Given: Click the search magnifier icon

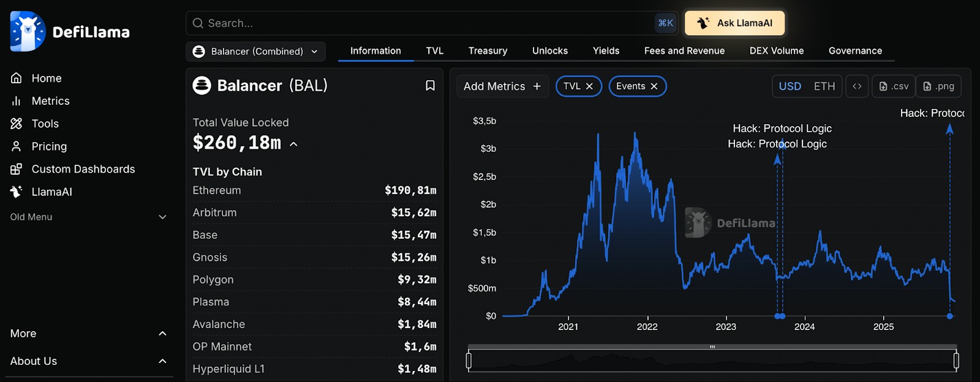Looking at the screenshot, I should tap(198, 23).
